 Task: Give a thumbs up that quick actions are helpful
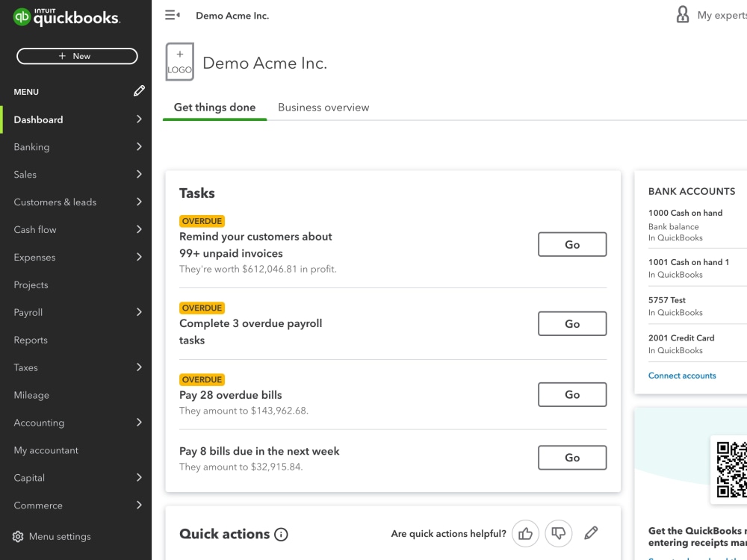[x=525, y=533]
